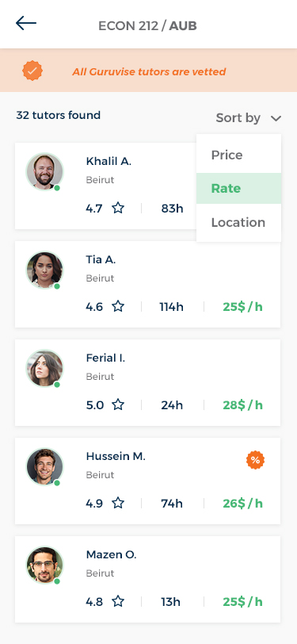Open Tia A.'s profile photo

click(x=44, y=270)
